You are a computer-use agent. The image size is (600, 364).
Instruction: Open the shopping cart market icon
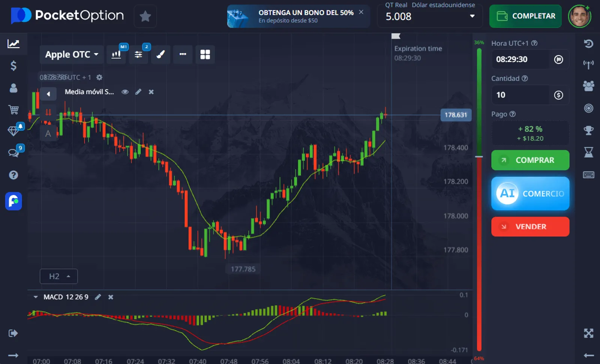13,109
